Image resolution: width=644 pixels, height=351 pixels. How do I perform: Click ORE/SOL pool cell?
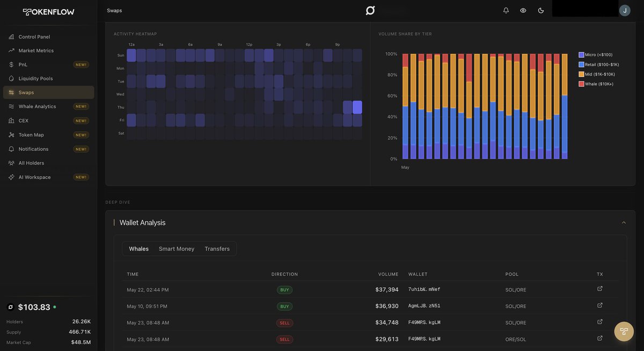pos(516,339)
